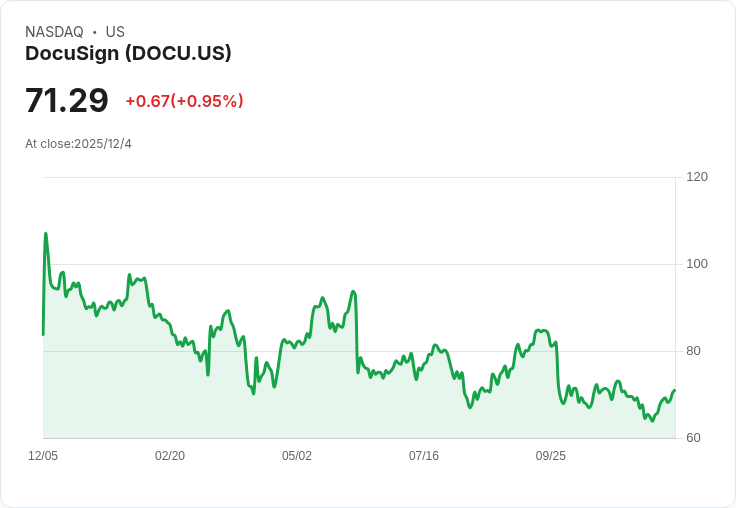Click the 60 value on y-axis
736x508 pixels.
693,438
